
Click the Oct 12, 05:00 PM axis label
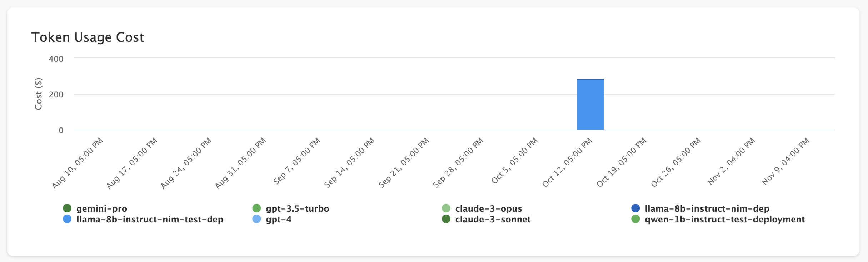coord(567,163)
